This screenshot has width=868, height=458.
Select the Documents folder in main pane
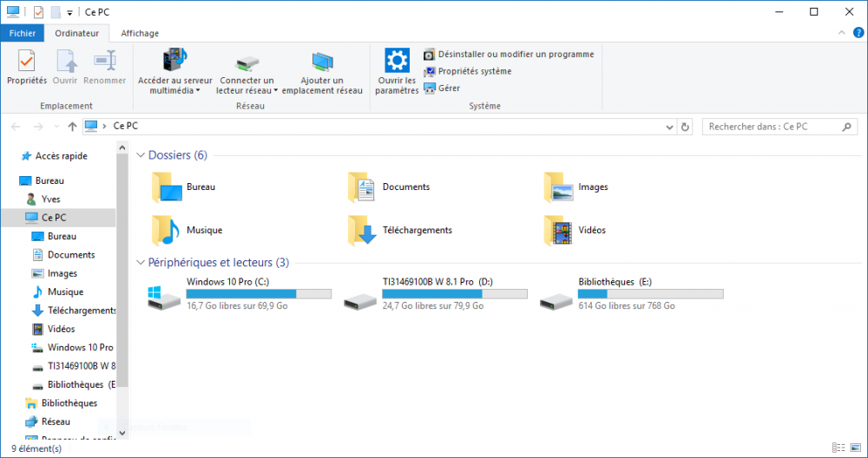(x=389, y=187)
